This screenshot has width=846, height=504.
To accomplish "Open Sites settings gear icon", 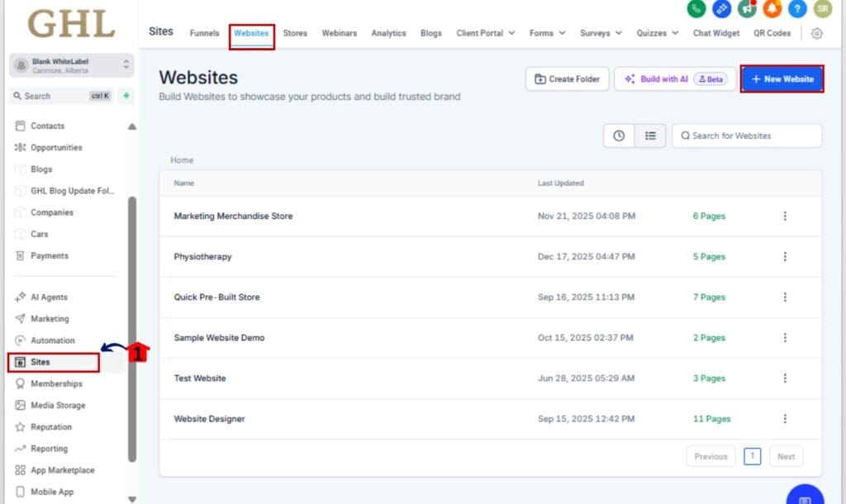I will (x=816, y=33).
